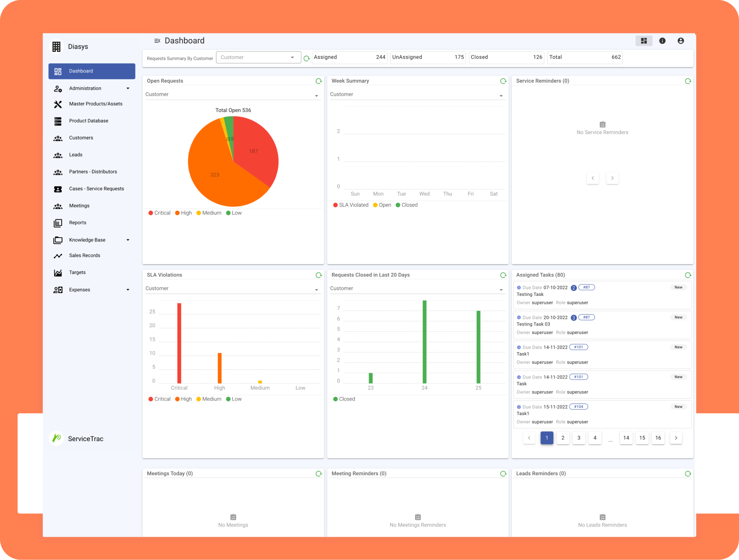
Task: Refresh the Service Reminders panel
Action: 688,81
